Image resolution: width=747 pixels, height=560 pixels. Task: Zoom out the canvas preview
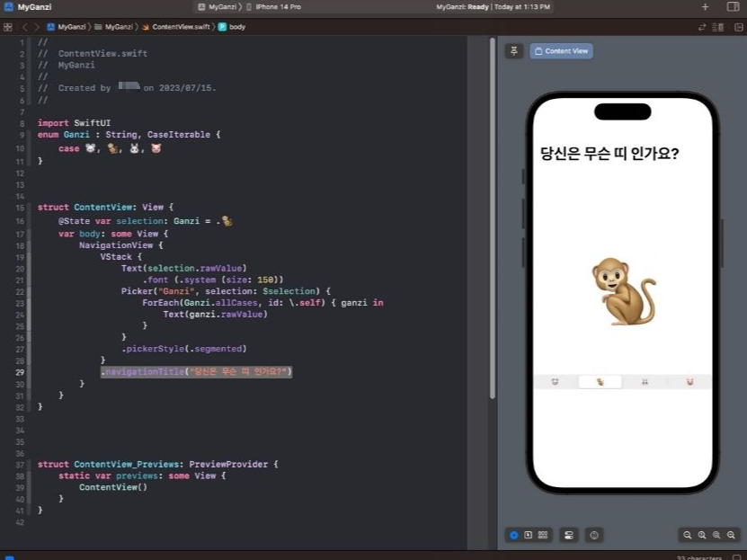click(x=687, y=535)
